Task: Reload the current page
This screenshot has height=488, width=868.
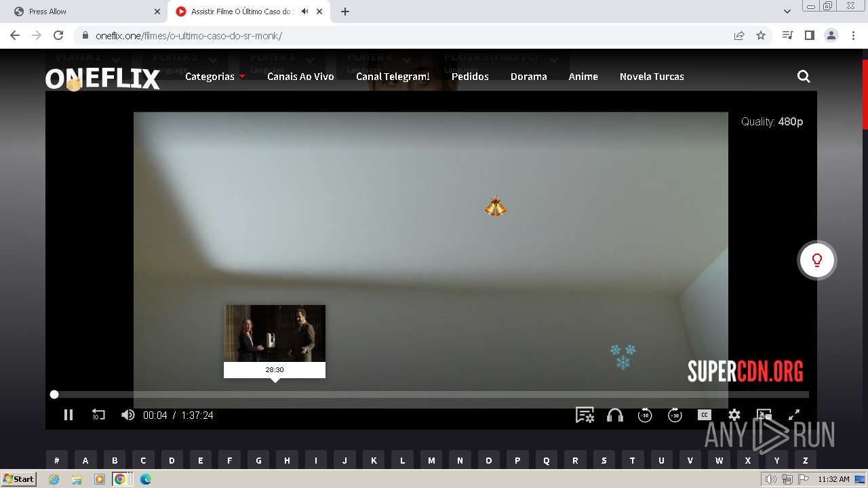Action: click(x=58, y=35)
